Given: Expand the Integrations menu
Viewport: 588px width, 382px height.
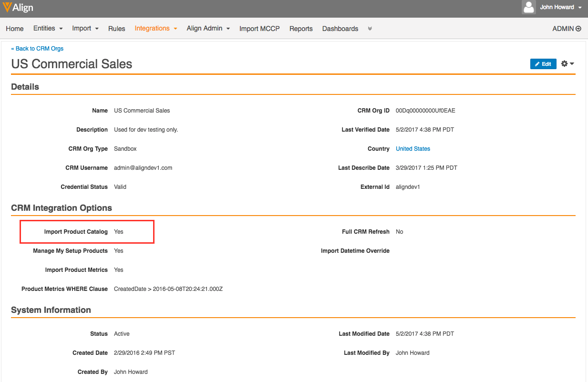Looking at the screenshot, I should (x=155, y=29).
